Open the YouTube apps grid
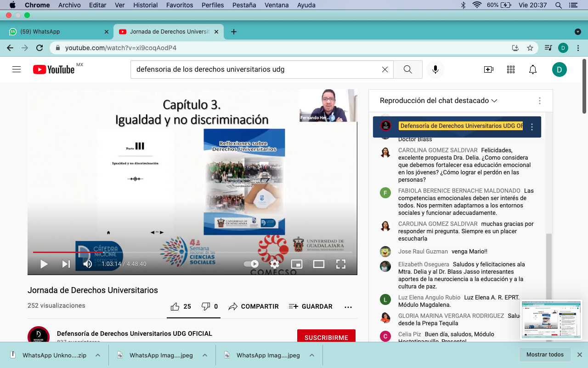This screenshot has height=368, width=588. click(x=511, y=69)
